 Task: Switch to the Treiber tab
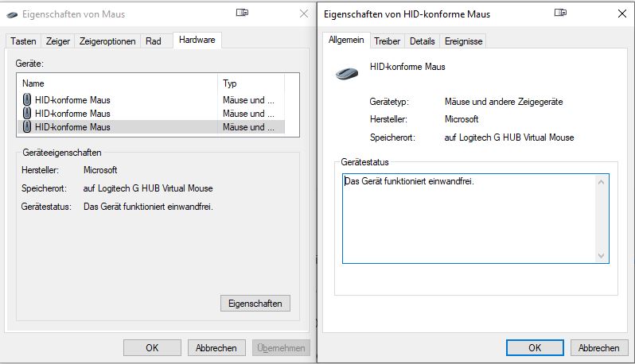coord(387,41)
